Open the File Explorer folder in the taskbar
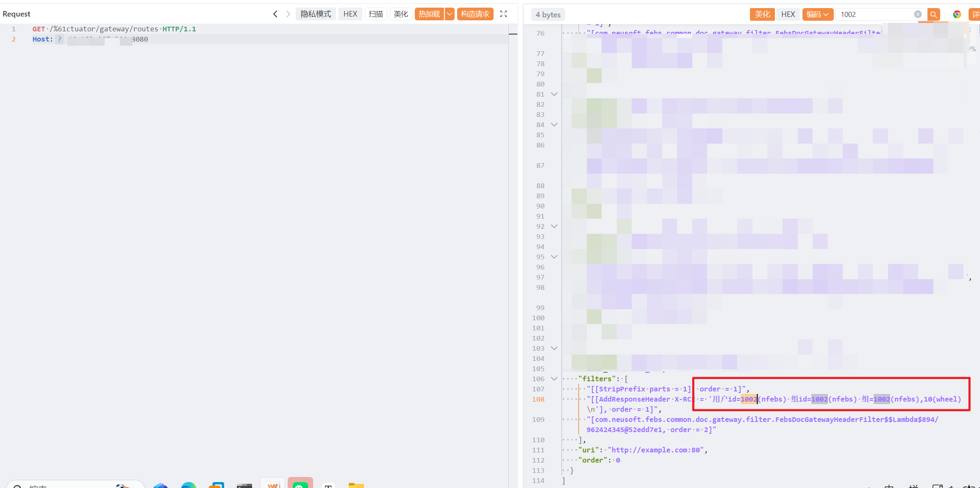 pyautogui.click(x=356, y=485)
